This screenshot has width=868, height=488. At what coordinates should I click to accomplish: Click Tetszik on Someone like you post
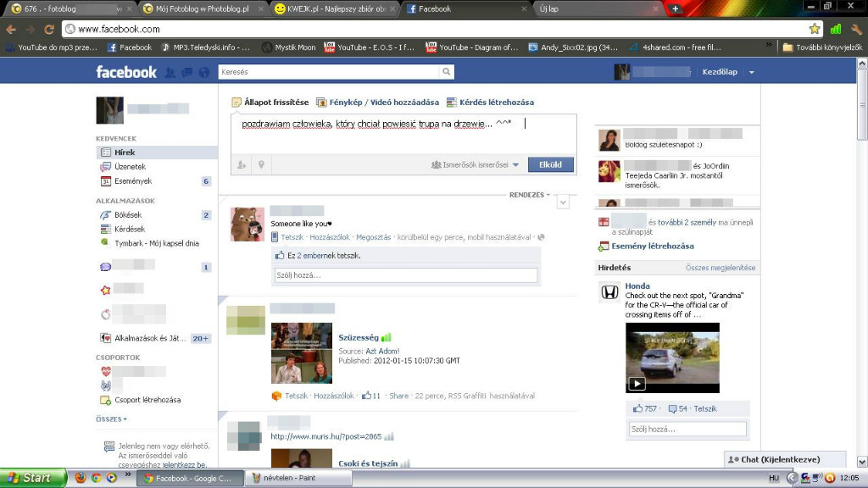click(x=292, y=237)
